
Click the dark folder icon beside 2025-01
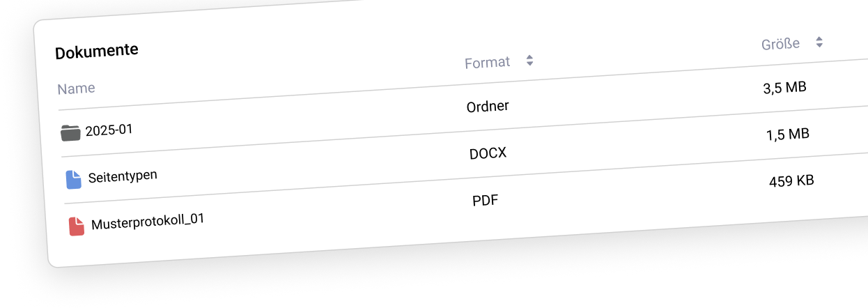coord(70,133)
